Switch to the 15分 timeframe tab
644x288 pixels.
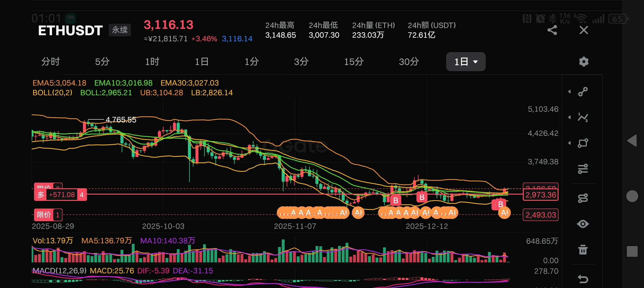(354, 62)
